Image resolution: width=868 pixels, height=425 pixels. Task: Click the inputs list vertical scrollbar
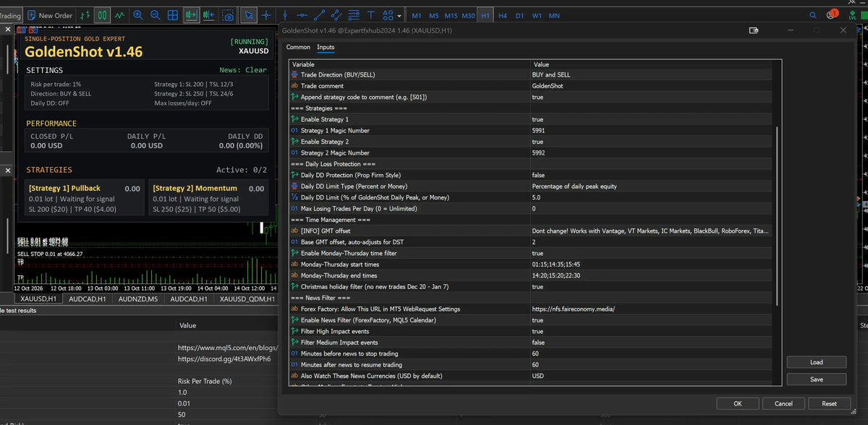pyautogui.click(x=778, y=217)
